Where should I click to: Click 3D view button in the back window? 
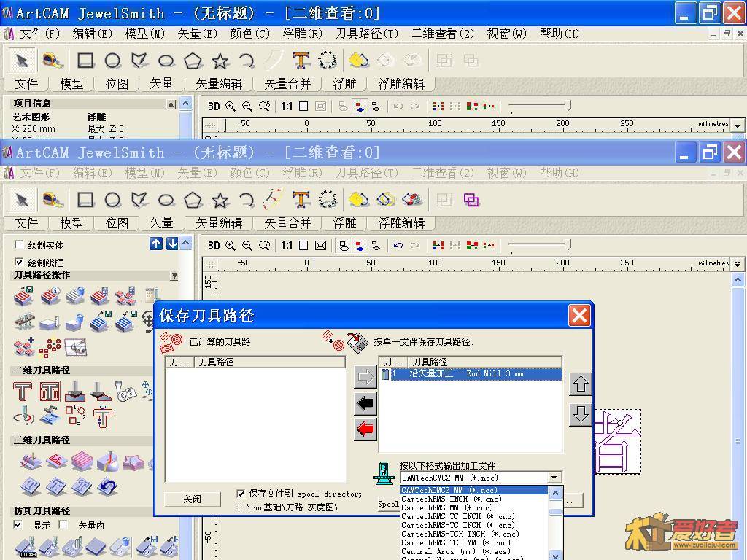[x=214, y=106]
